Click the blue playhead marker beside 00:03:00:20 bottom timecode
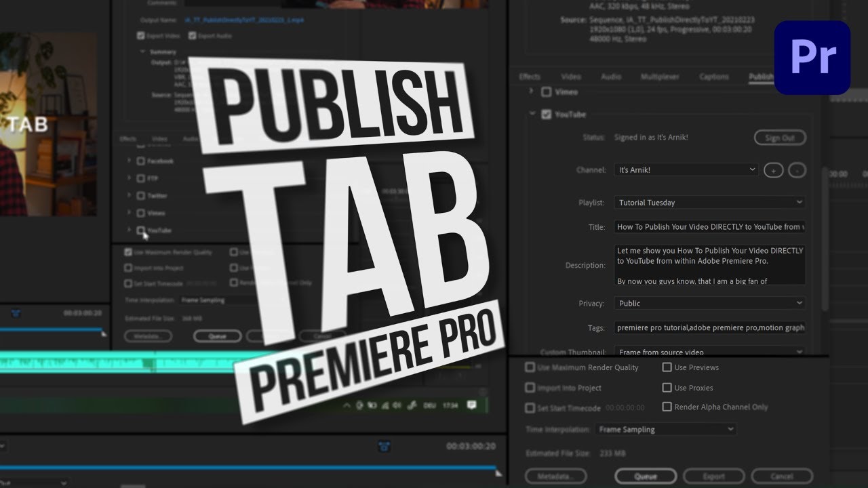The image size is (868, 488). click(385, 447)
